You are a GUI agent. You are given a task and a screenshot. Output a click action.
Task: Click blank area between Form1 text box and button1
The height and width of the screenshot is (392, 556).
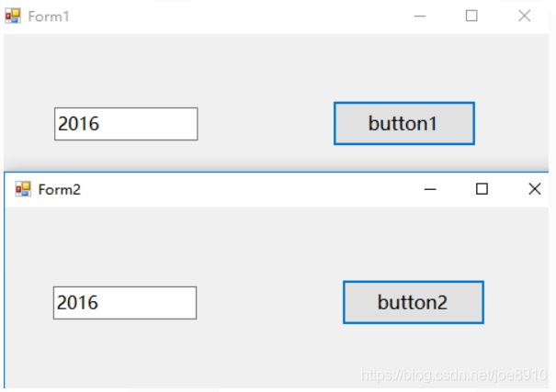[265, 124]
